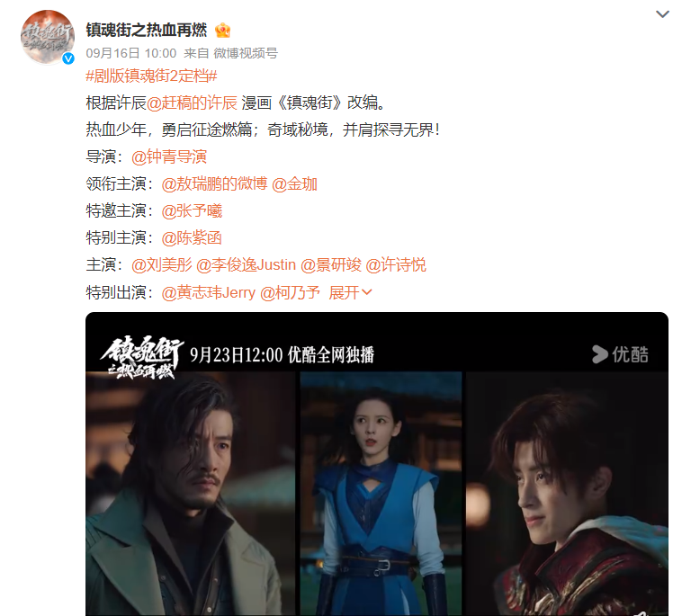Click the 镇魂街 calligraphy logo on poster
This screenshot has width=691, height=616.
[140, 357]
